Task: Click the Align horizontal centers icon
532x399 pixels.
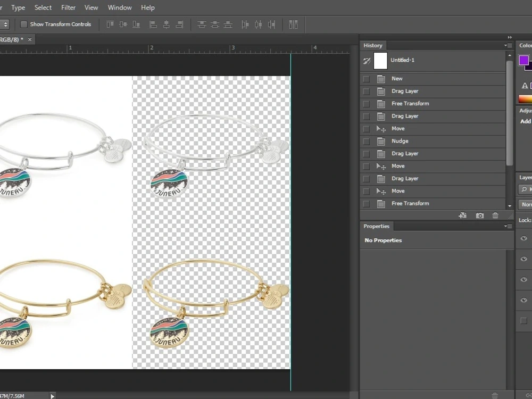Action: [166, 24]
